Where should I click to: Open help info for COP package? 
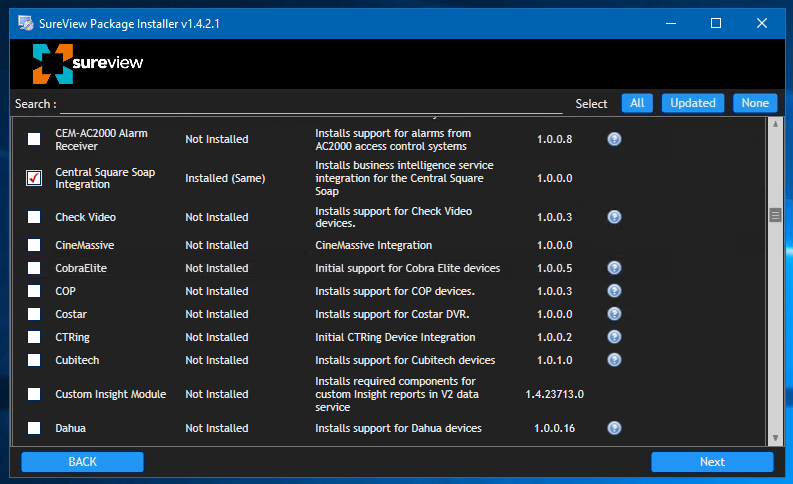pos(614,291)
